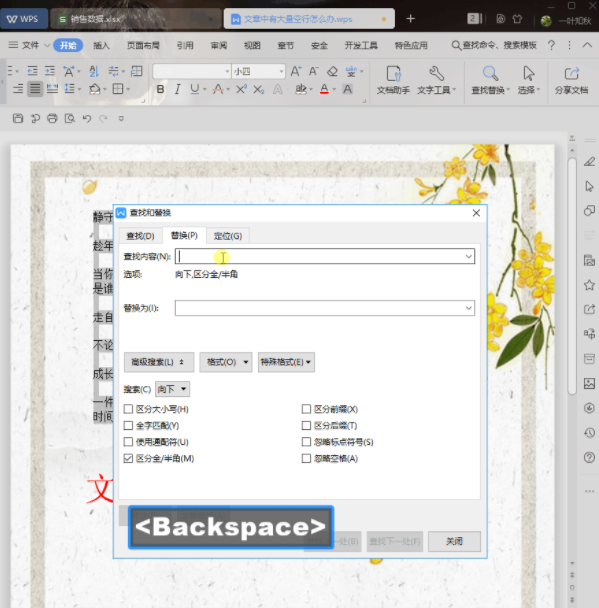Screen dimensions: 599x608
Task: Click sidebar history clock icon
Action: click(x=589, y=433)
